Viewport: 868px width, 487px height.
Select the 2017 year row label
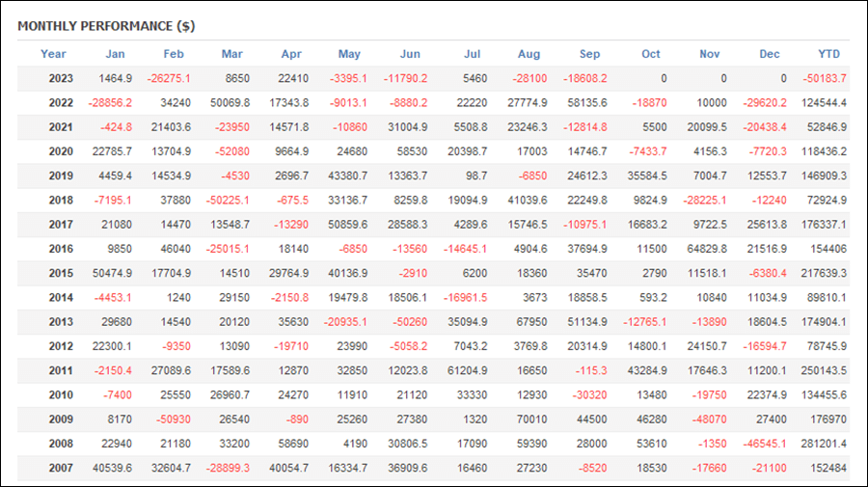pyautogui.click(x=61, y=225)
